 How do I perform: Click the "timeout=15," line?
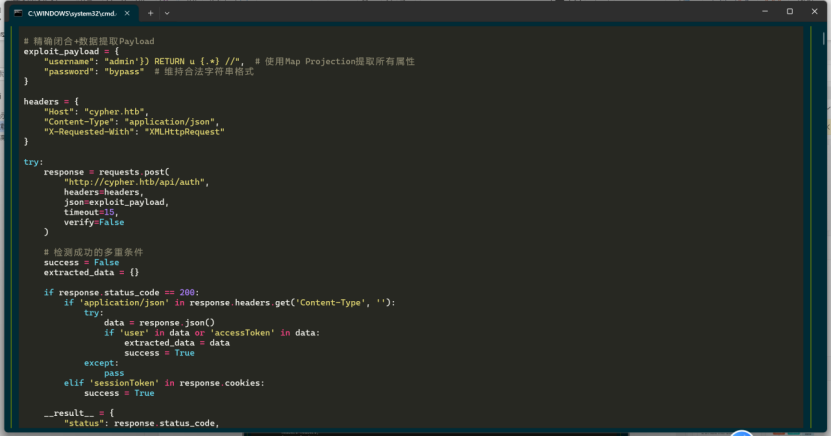click(91, 212)
